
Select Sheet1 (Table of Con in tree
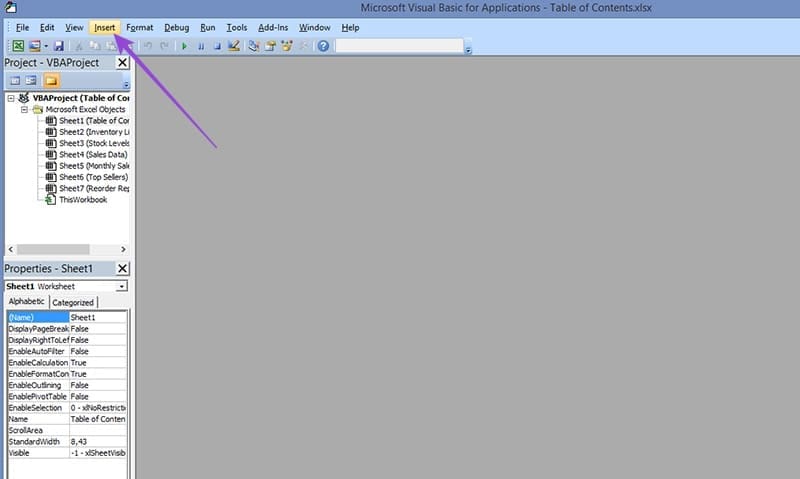coord(94,121)
